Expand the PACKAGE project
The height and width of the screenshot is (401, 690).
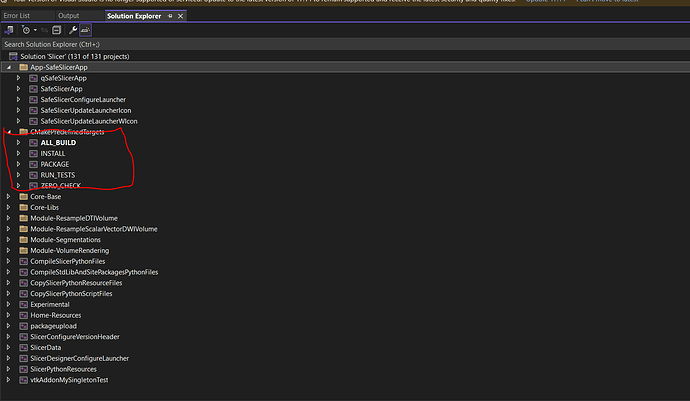[18, 164]
